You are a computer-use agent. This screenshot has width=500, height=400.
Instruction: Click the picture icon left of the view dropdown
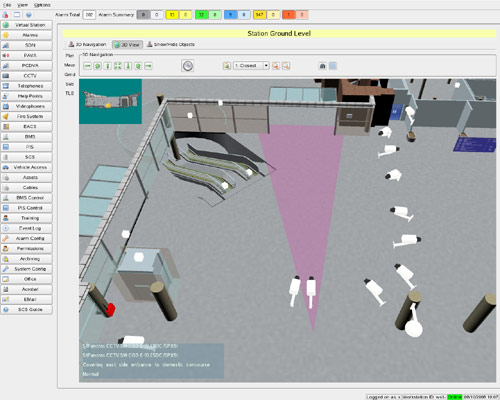click(x=227, y=66)
